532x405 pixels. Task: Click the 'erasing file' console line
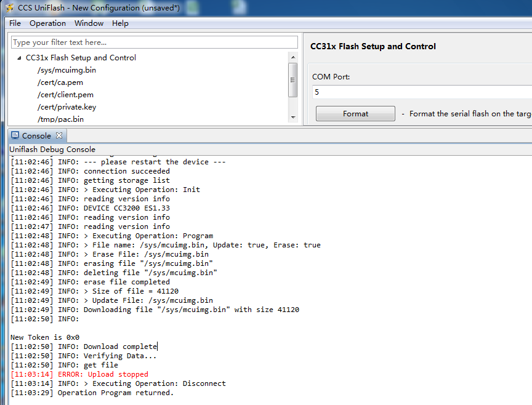point(112,263)
